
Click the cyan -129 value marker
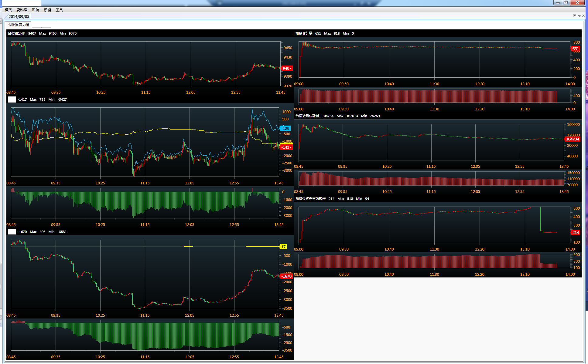285,129
